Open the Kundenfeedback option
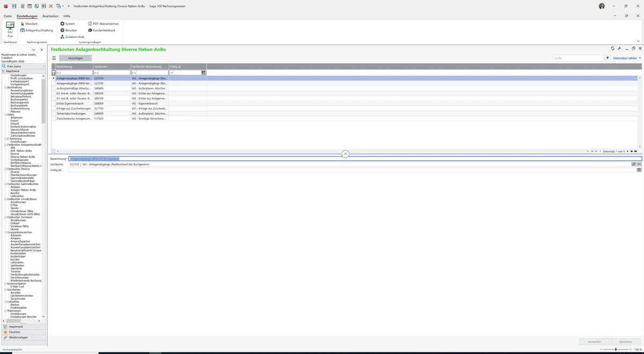This screenshot has width=644, height=354. point(101,30)
